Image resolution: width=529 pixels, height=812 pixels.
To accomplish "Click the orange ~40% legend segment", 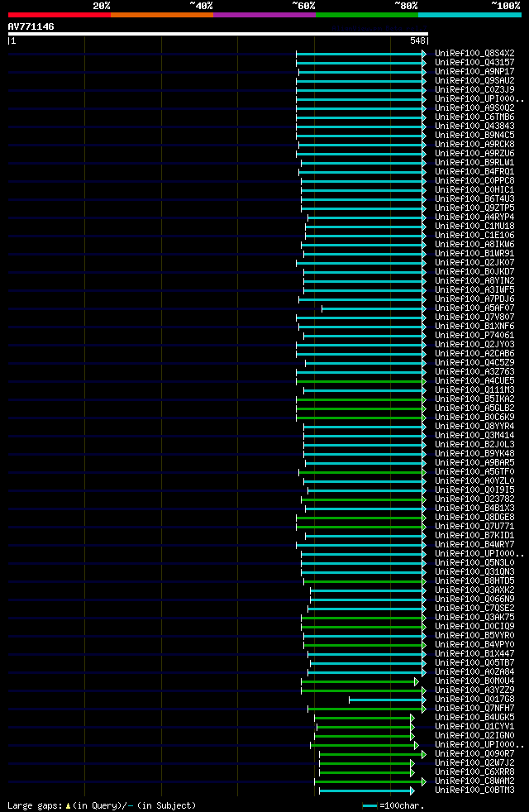I will [x=162, y=15].
